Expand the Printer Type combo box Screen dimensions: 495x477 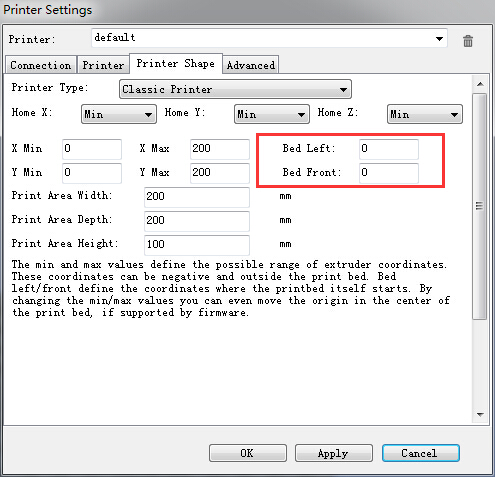(x=235, y=89)
